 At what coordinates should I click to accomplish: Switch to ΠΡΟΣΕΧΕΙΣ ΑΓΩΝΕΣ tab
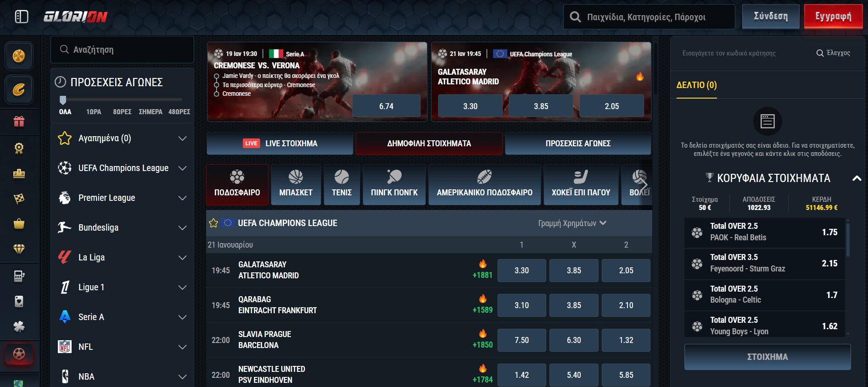pyautogui.click(x=578, y=144)
